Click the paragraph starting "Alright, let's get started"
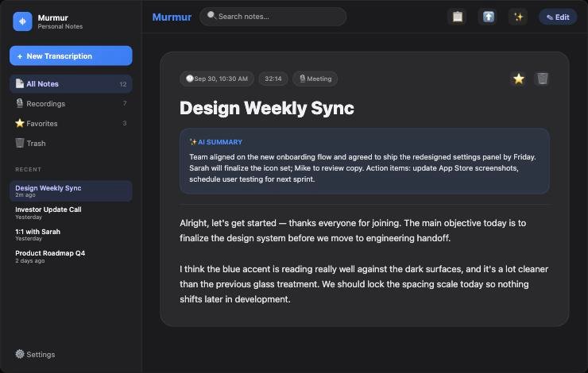Screen dimensions: 588x373 [x=353, y=230]
